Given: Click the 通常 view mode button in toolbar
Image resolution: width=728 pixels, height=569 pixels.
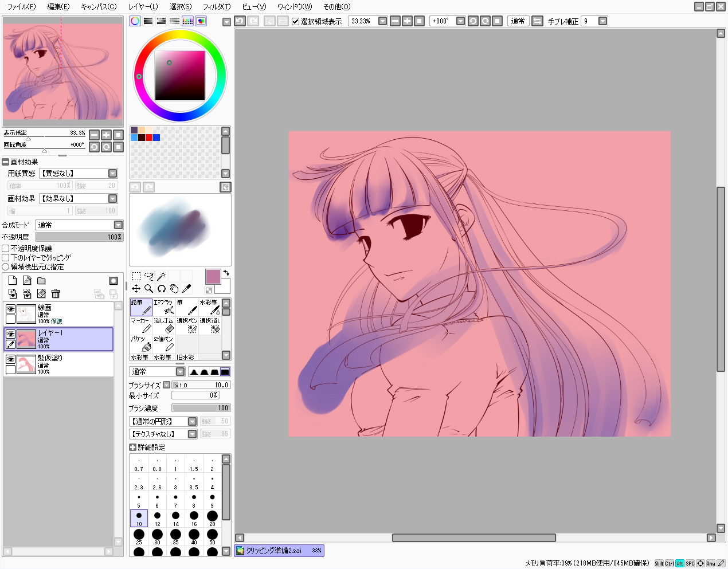Looking at the screenshot, I should click(518, 21).
